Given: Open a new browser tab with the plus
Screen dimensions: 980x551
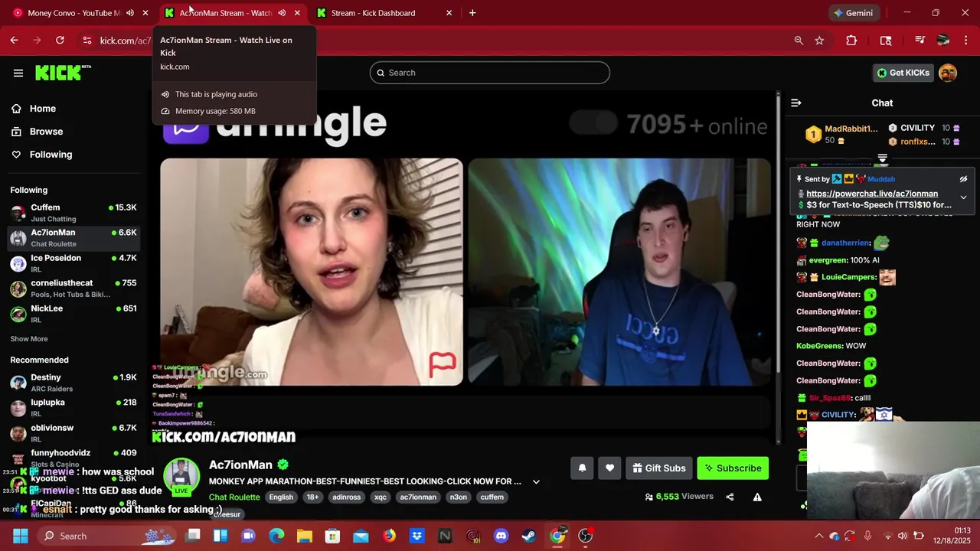Looking at the screenshot, I should [472, 13].
